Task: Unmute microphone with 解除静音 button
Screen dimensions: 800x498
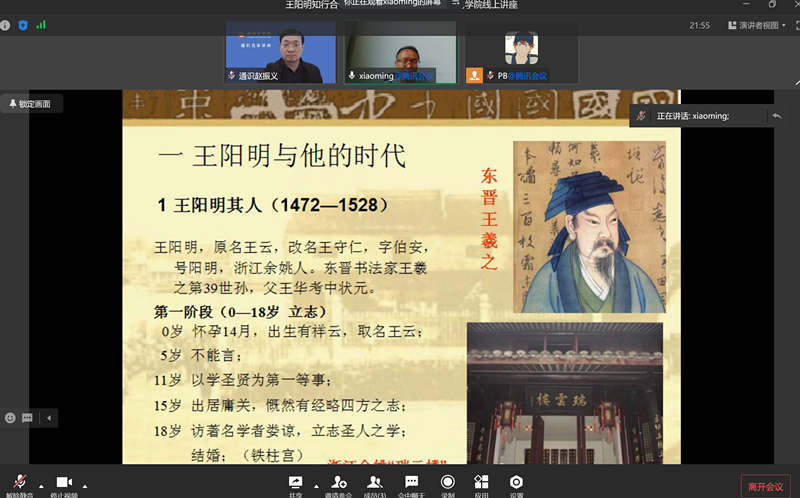Action: (19, 484)
